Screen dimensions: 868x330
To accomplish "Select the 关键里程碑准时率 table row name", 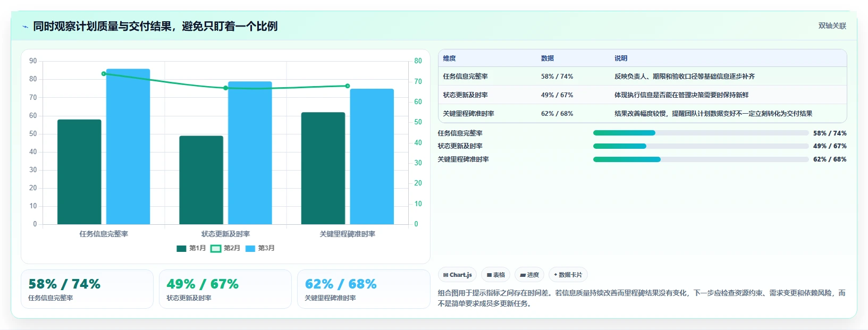I will pyautogui.click(x=468, y=114).
